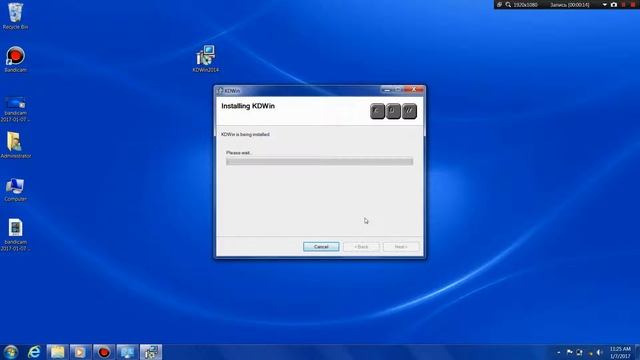Open Windows Explorer from taskbar
Screen dimensions: 640x360
tap(57, 352)
